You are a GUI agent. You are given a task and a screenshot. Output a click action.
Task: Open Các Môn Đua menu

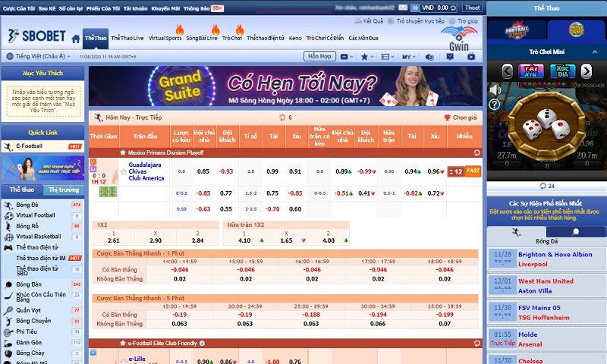(363, 38)
